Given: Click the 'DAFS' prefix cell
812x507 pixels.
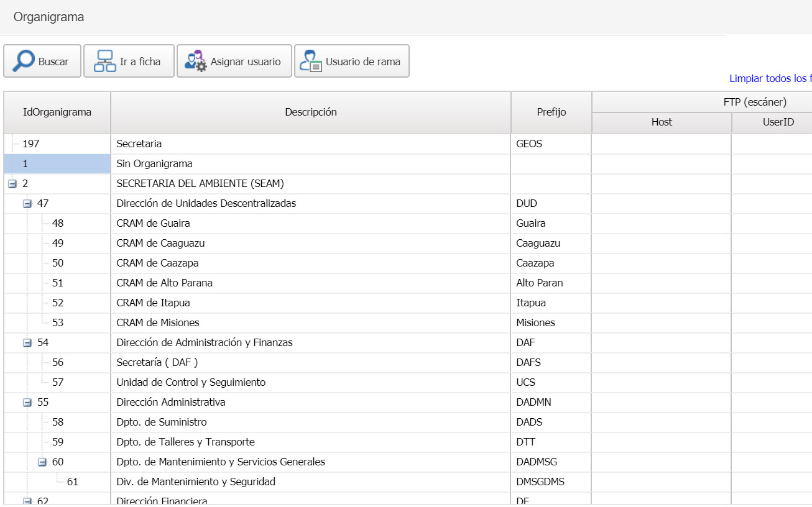Looking at the screenshot, I should [551, 363].
